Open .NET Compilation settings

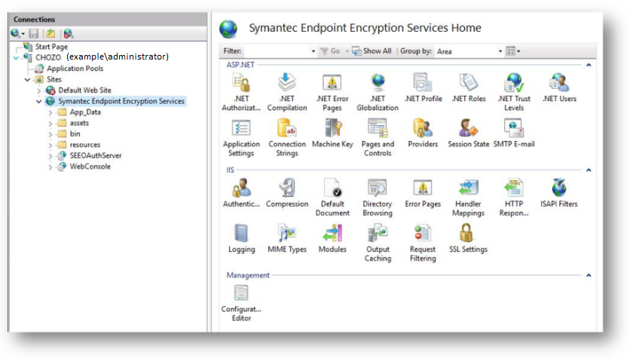(287, 92)
